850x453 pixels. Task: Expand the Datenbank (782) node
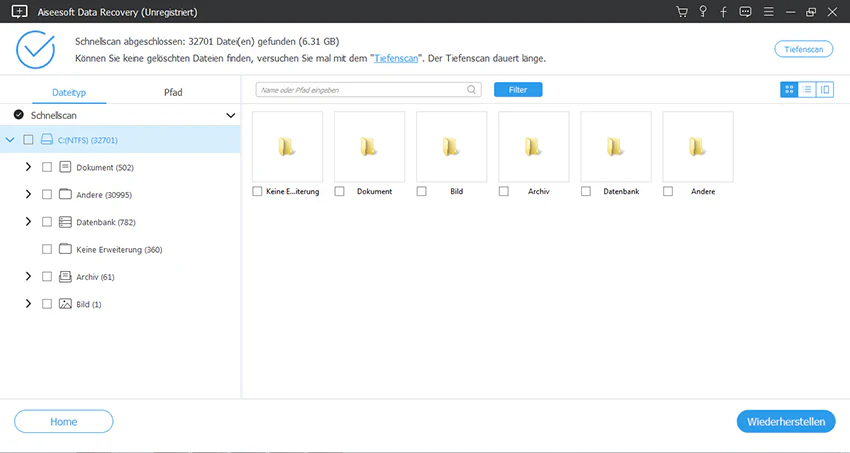click(28, 222)
